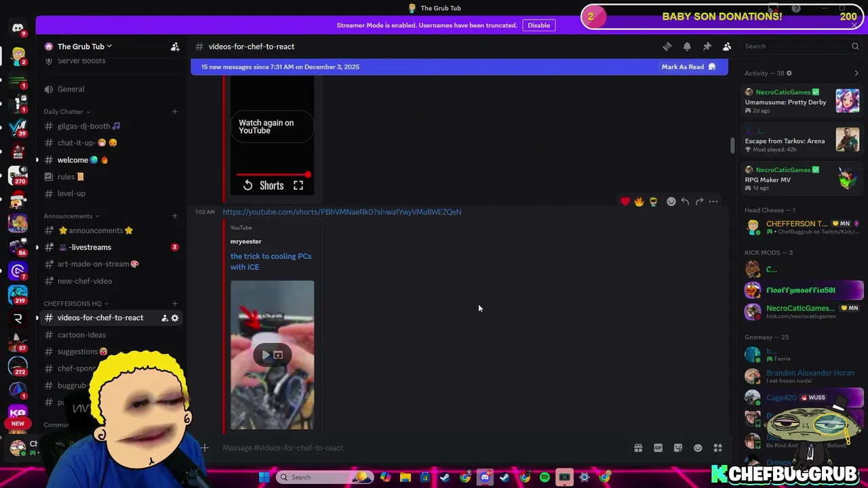Screen dimensions: 868x488
Task: Open the sticker picker
Action: pyautogui.click(x=678, y=448)
